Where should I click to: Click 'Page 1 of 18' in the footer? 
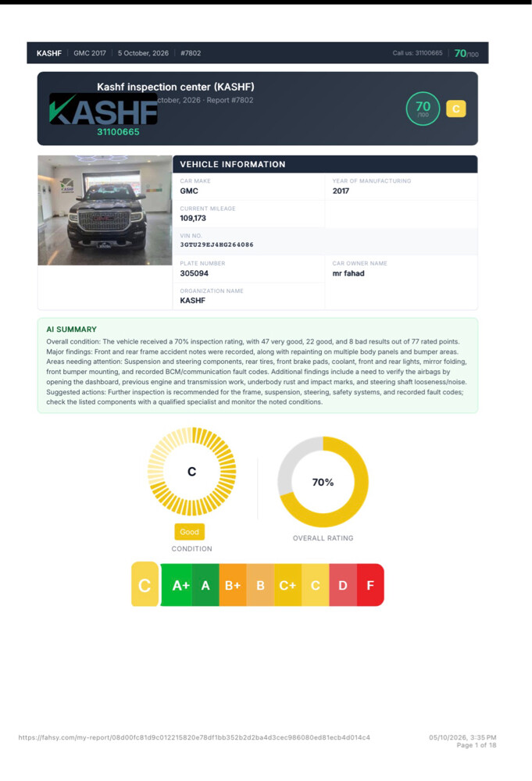click(477, 745)
